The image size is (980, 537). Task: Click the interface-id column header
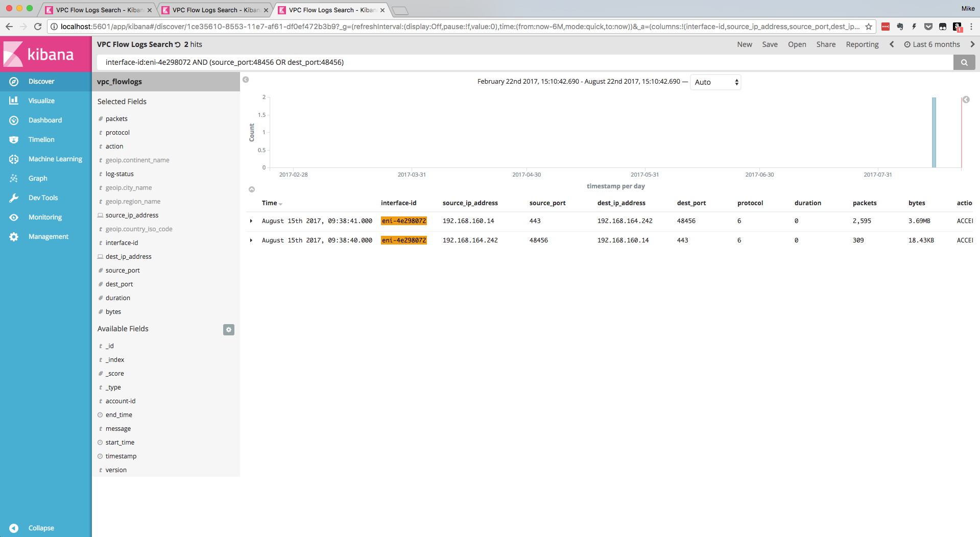(398, 203)
